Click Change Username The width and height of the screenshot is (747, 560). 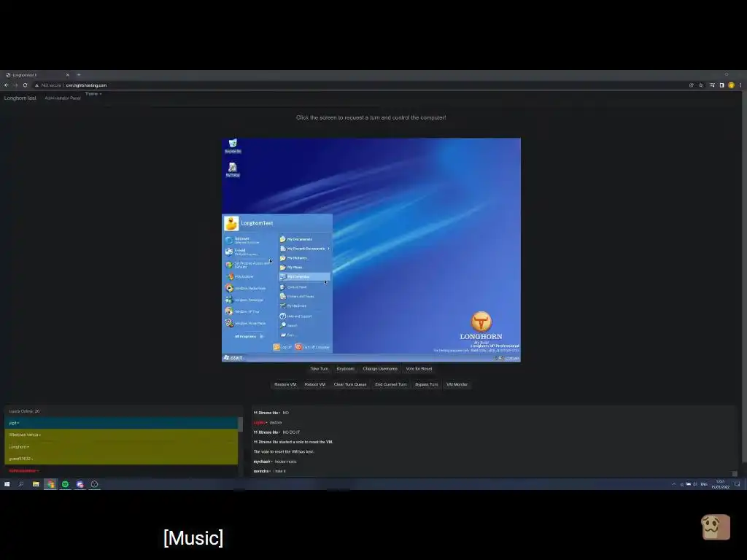tap(379, 368)
